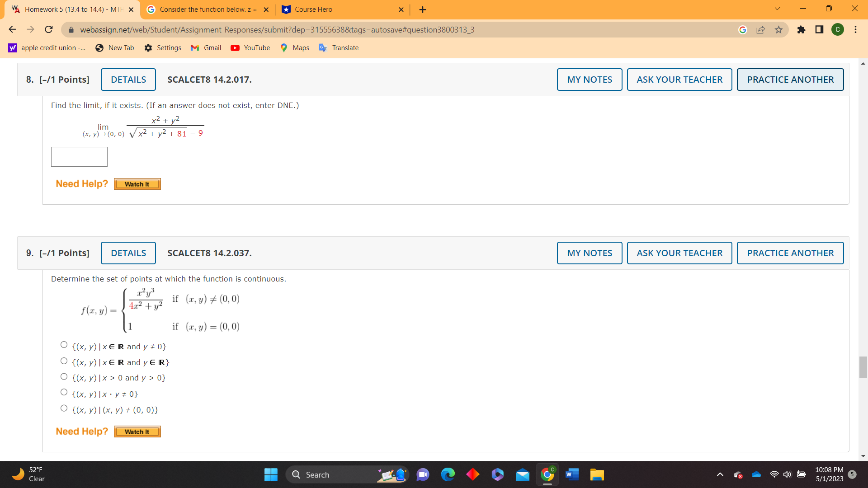Open the Extensions puzzle icon
The height and width of the screenshot is (488, 868).
tap(801, 30)
